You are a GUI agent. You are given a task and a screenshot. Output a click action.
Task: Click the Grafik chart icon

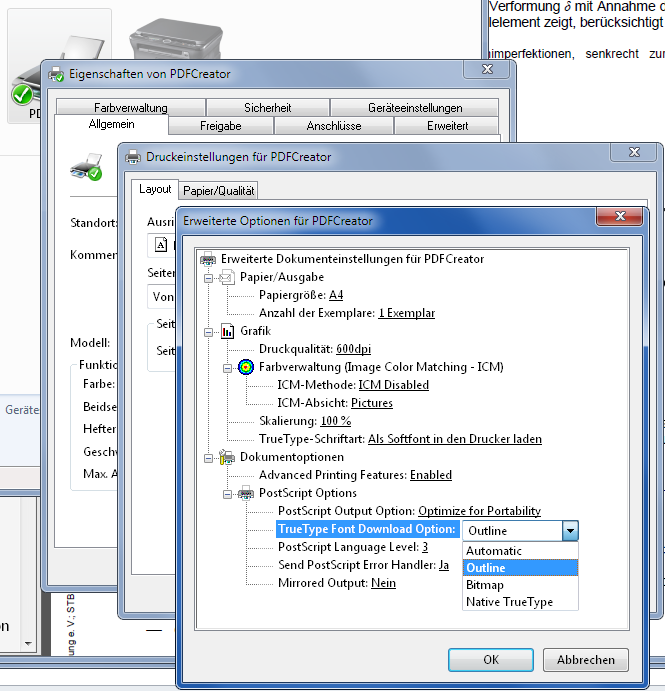(x=227, y=331)
